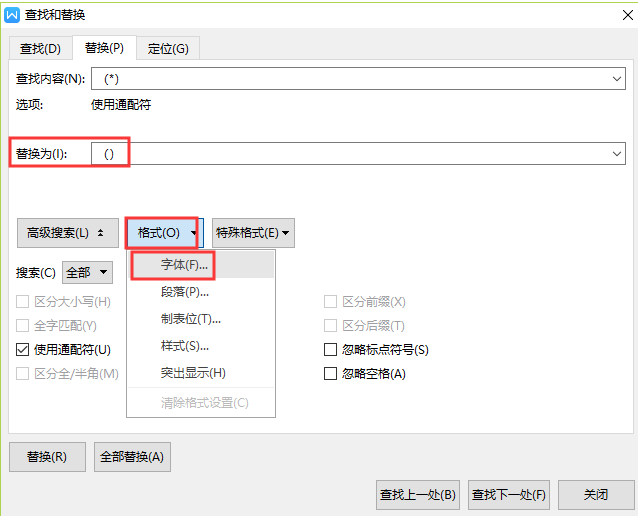Click 查找上一处(B) button
This screenshot has width=638, height=516.
418,495
